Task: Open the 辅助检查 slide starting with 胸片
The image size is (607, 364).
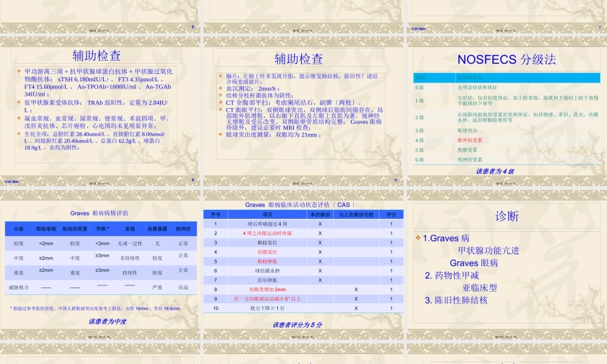Action: tap(303, 112)
